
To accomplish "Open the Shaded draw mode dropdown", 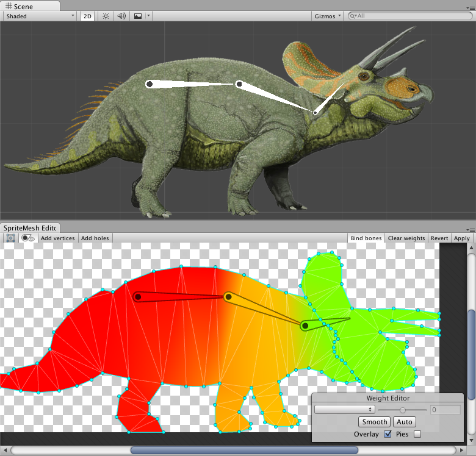I will 40,16.
